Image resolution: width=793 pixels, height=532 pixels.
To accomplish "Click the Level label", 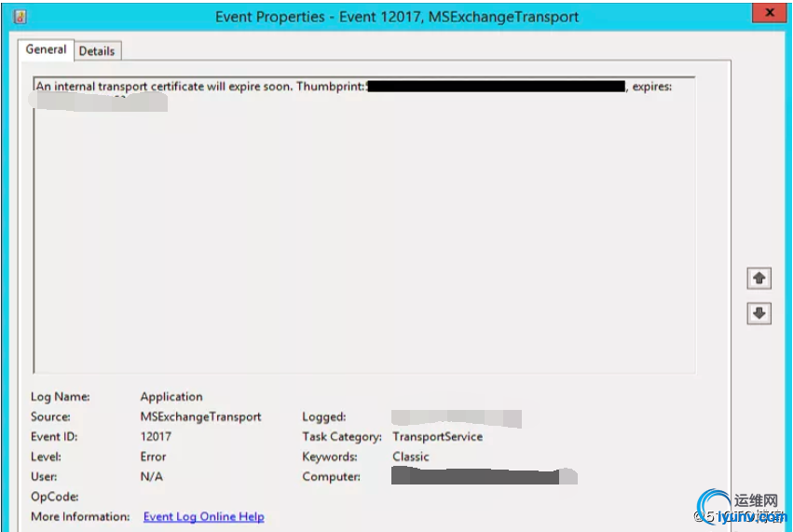I will click(46, 457).
